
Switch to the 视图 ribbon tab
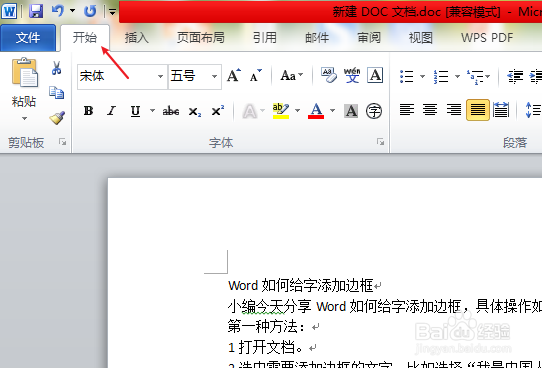coord(421,38)
